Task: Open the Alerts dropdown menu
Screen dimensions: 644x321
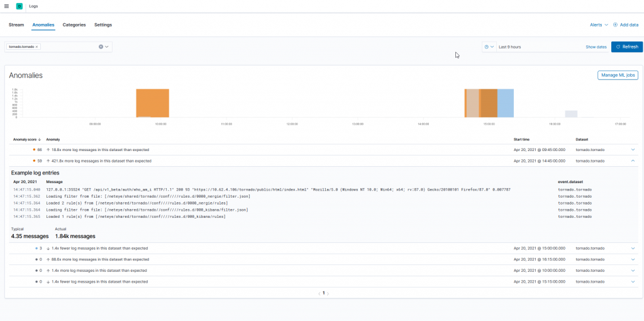Action: 598,25
